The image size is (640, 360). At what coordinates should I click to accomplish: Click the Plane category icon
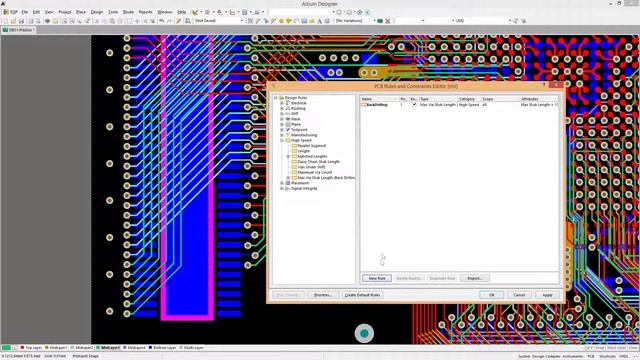tap(288, 124)
